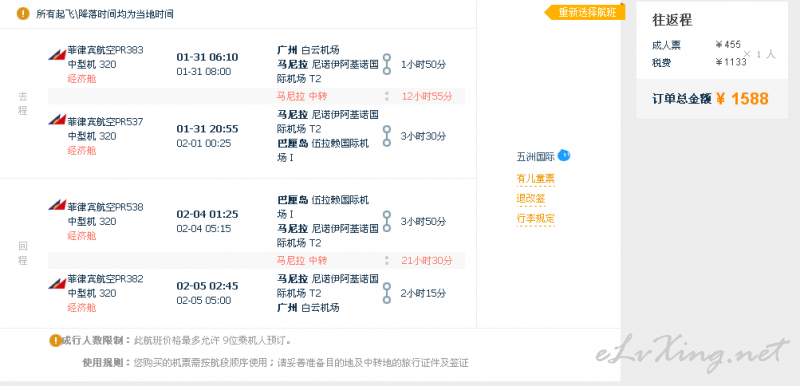Click the flight duration 2小时15分

tap(423, 293)
